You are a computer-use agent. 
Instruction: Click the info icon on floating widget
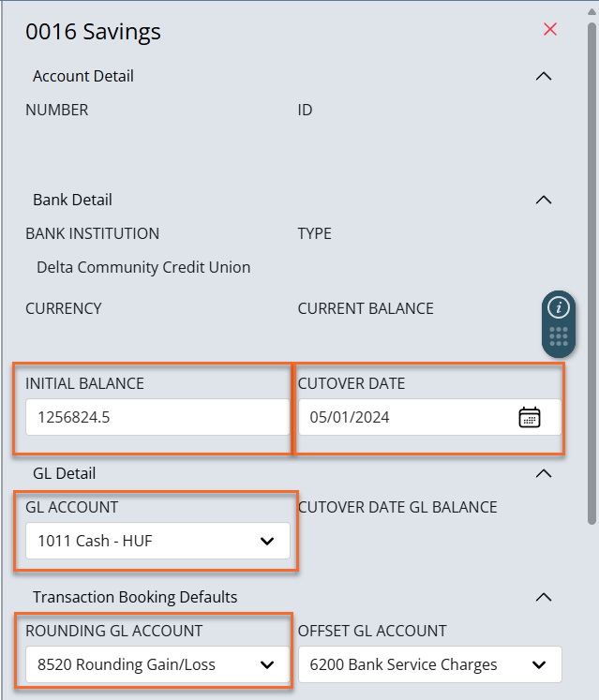pyautogui.click(x=559, y=307)
